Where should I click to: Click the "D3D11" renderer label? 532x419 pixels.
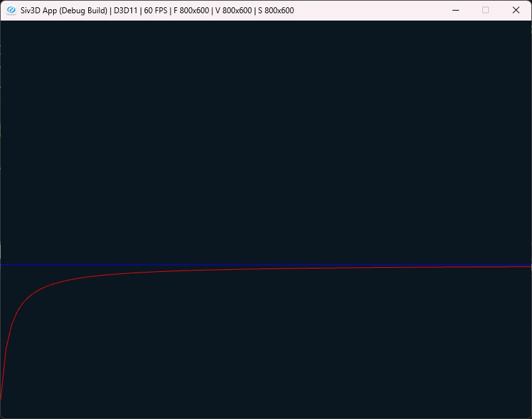point(125,11)
